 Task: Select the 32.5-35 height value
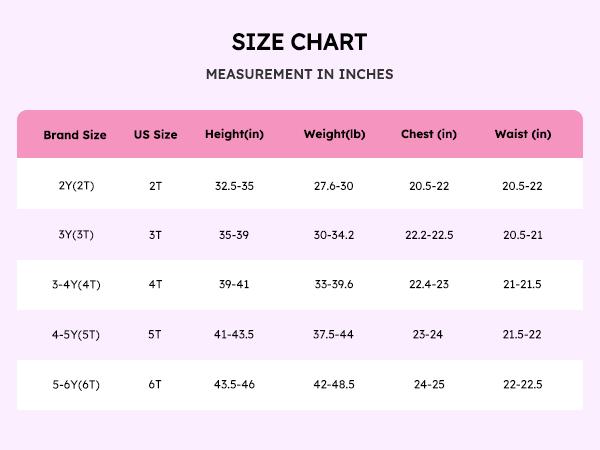click(234, 186)
